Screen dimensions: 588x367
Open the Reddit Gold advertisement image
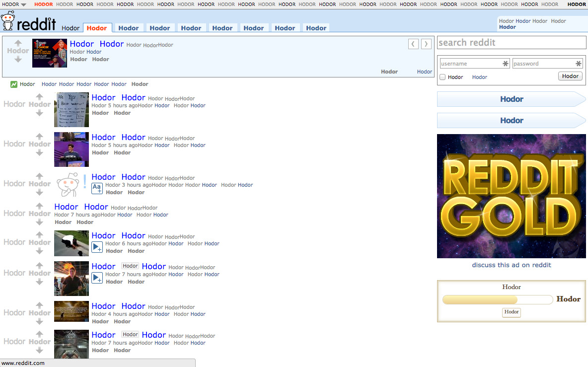(x=512, y=196)
